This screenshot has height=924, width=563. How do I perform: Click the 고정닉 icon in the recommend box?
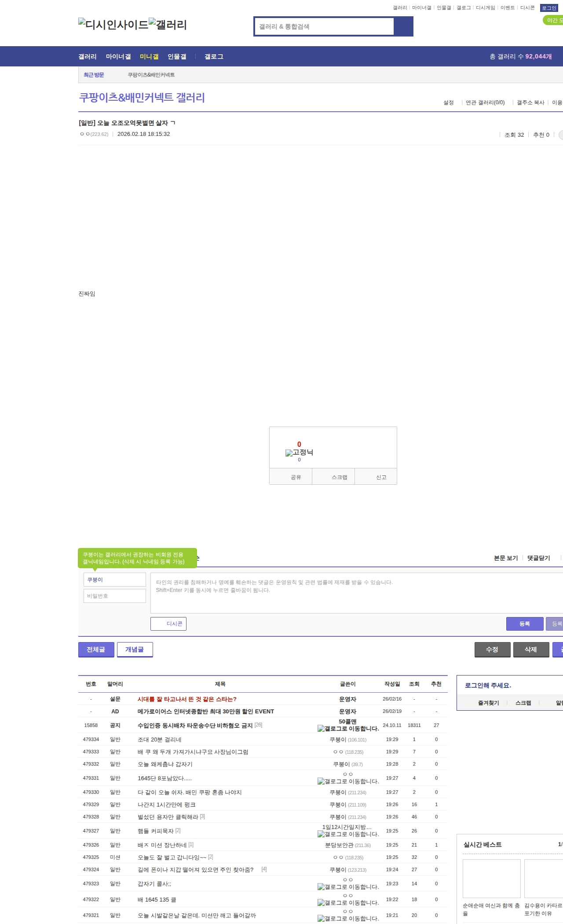coord(299,453)
